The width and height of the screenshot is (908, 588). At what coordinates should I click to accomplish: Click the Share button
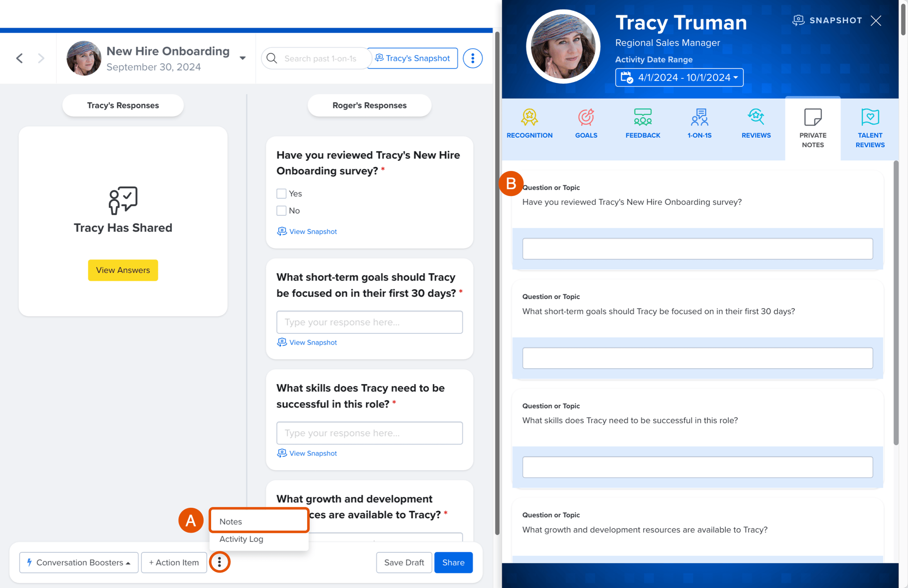453,562
